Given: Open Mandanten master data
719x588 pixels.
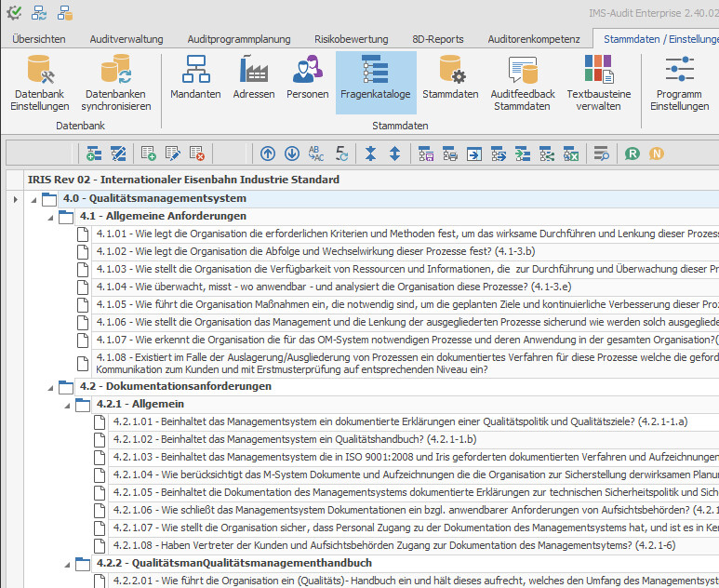Looking at the screenshot, I should point(195,78).
